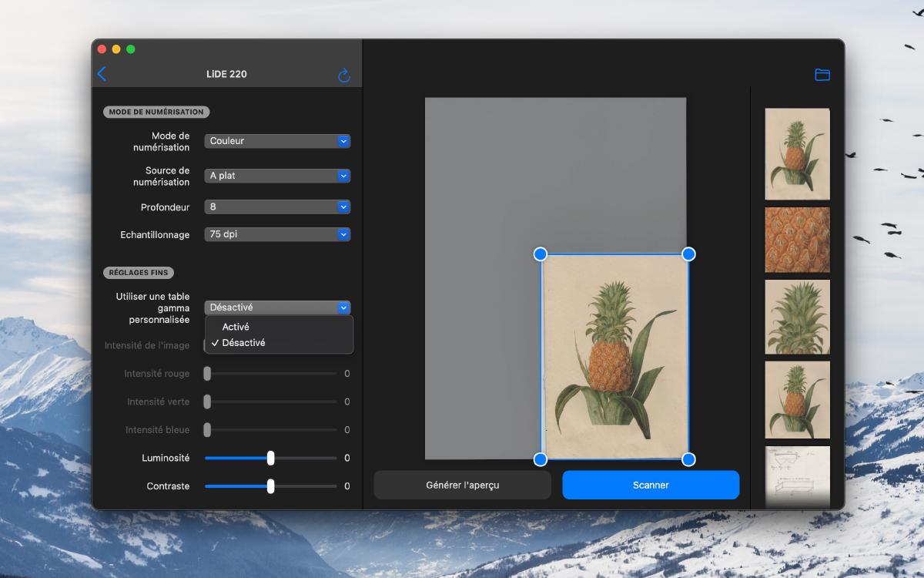This screenshot has height=578, width=924.
Task: Open the Mode de numérisation dropdown
Action: pos(277,141)
